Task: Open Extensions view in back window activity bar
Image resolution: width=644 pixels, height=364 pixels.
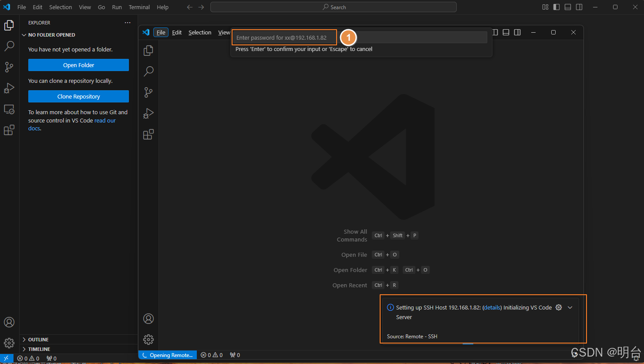Action: (9, 130)
